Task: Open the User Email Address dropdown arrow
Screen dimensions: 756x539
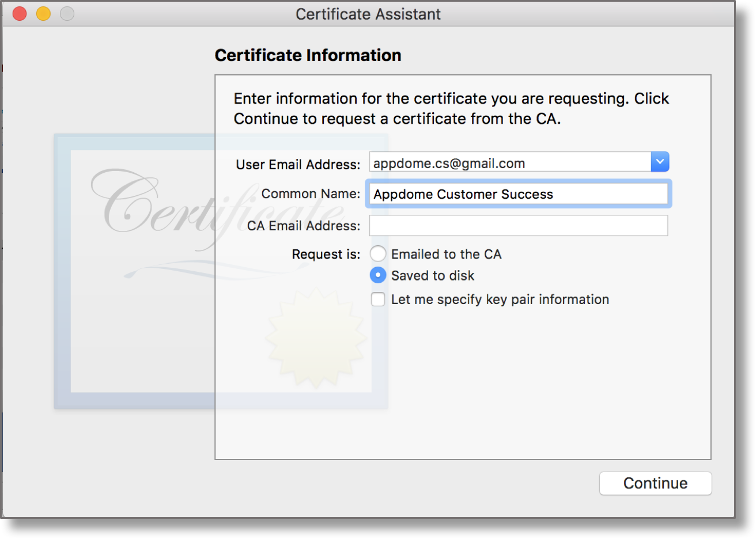Action: pyautogui.click(x=660, y=162)
